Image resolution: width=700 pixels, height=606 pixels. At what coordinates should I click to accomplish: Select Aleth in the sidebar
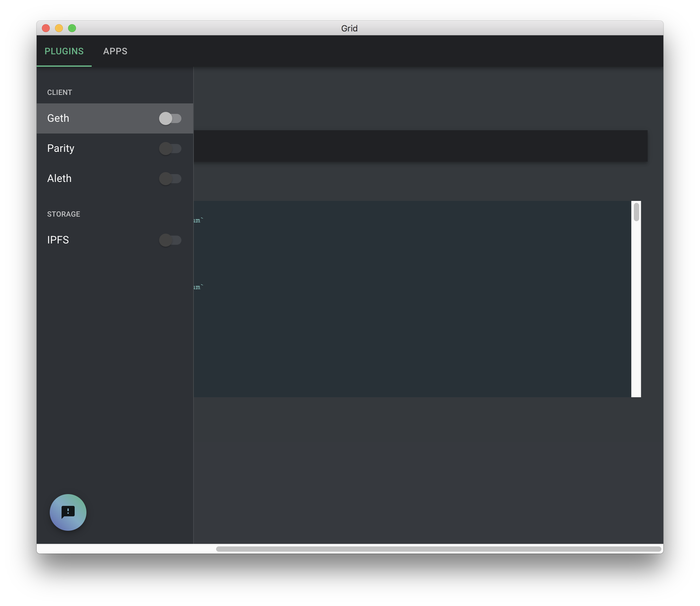(x=84, y=179)
